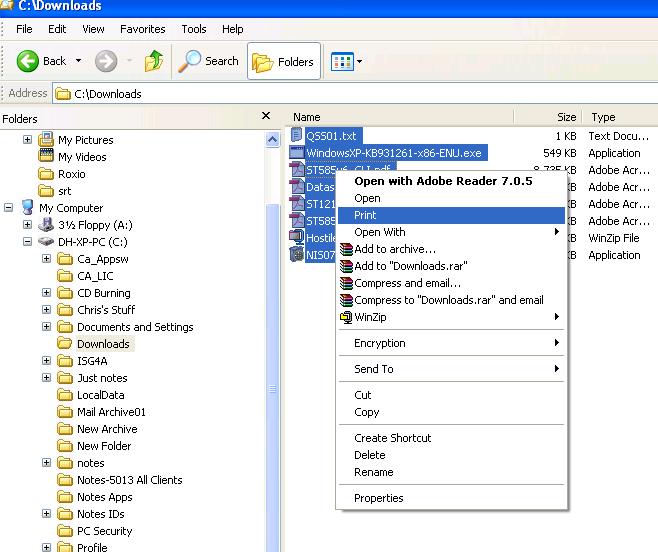The image size is (658, 552).
Task: Expand the Send To submenu
Action: [452, 369]
